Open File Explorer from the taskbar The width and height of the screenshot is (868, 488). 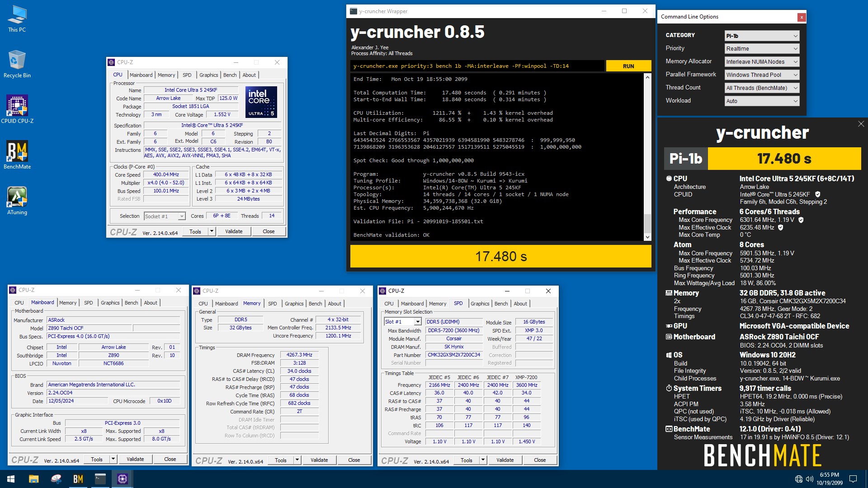(x=33, y=479)
